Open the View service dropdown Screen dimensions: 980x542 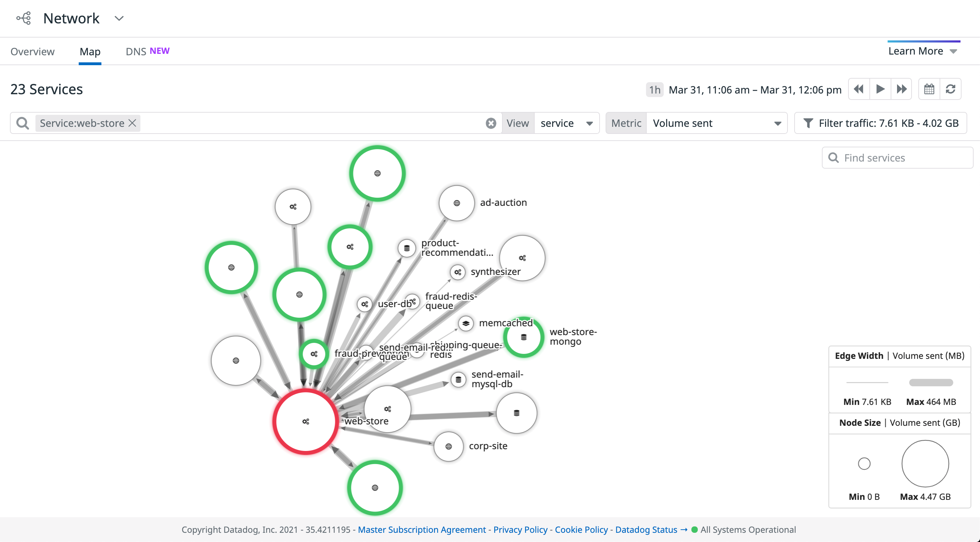(567, 123)
